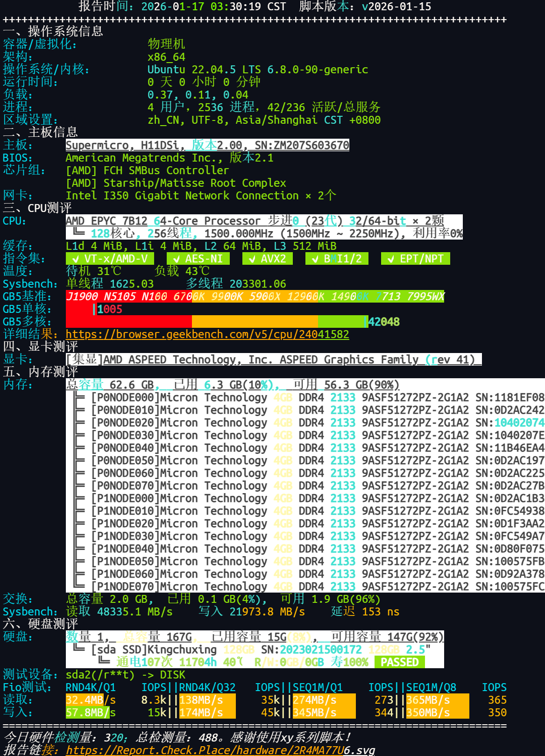Select Starship/Matisse Root Complex line
The height and width of the screenshot is (756, 545).
tap(176, 183)
